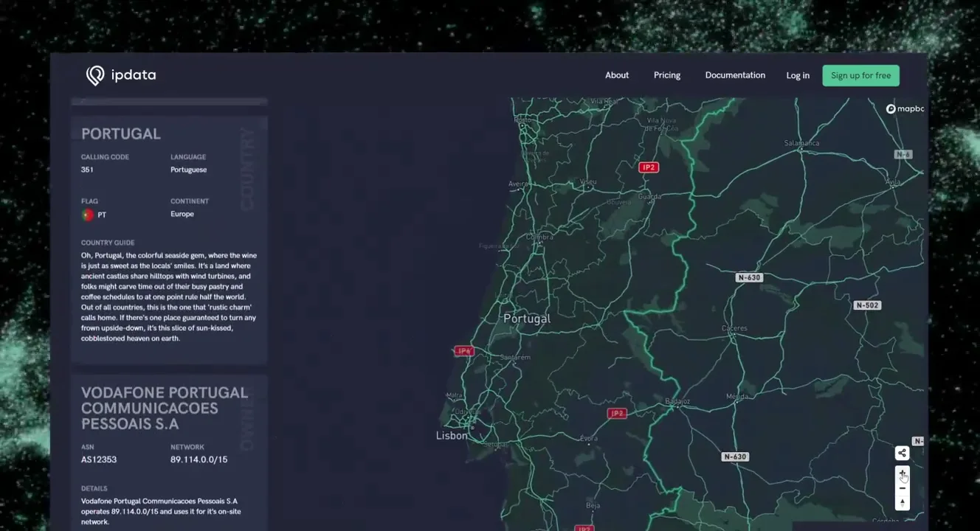
Task: Click Sign up for free button
Action: pos(860,75)
